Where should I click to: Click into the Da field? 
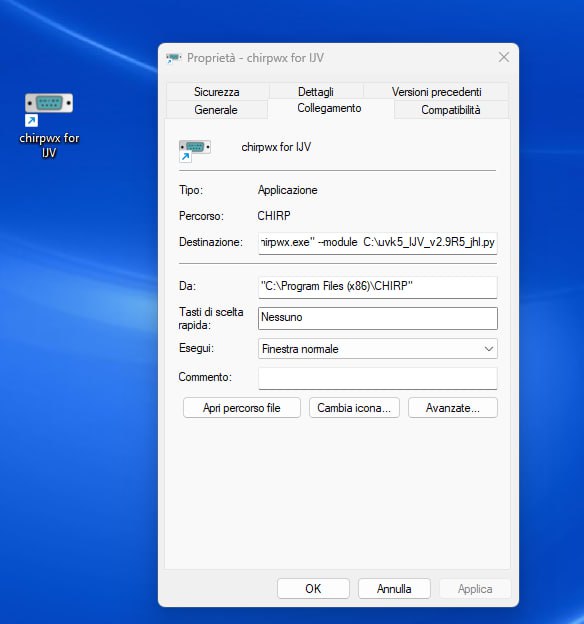coord(377,287)
